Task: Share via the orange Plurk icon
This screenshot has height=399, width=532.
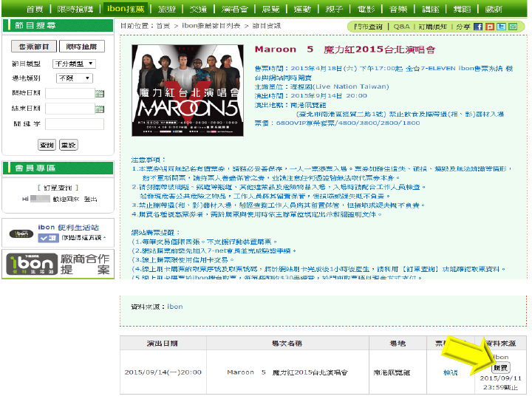Action: [490, 27]
